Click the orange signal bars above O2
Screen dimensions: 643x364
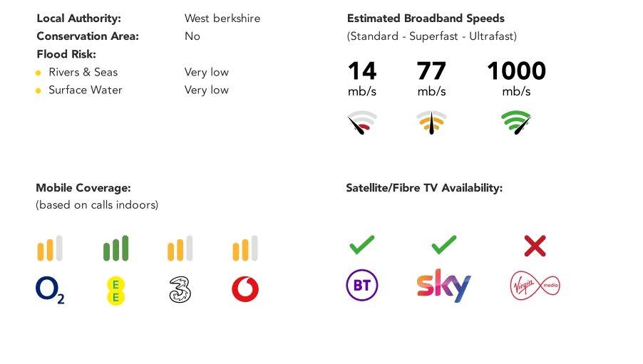(50, 248)
